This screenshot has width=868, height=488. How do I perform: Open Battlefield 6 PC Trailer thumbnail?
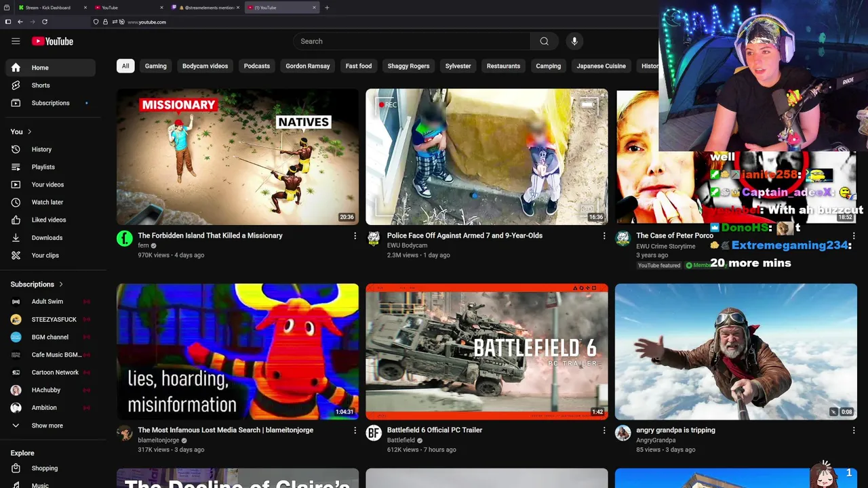(x=487, y=351)
